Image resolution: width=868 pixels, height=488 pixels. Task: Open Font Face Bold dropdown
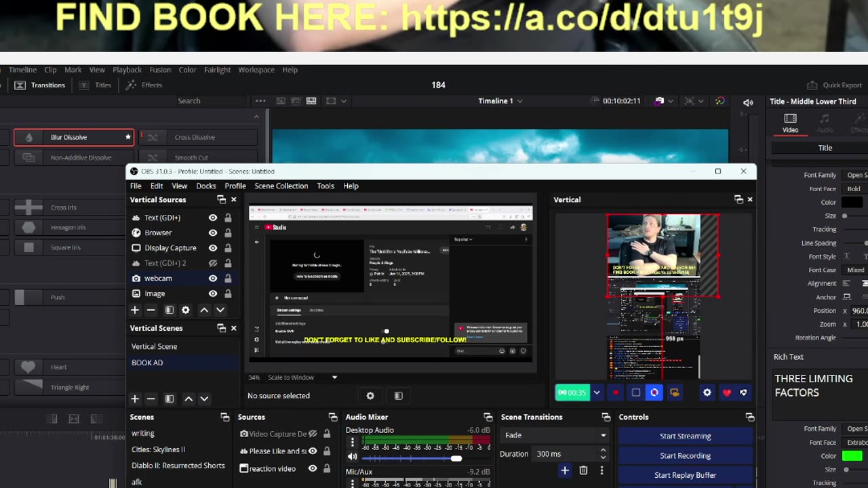point(856,188)
